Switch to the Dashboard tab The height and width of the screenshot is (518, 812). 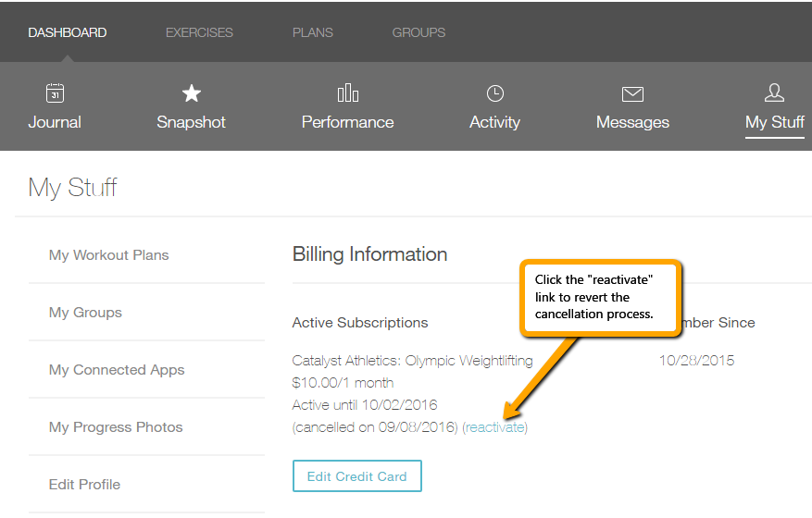[x=68, y=32]
